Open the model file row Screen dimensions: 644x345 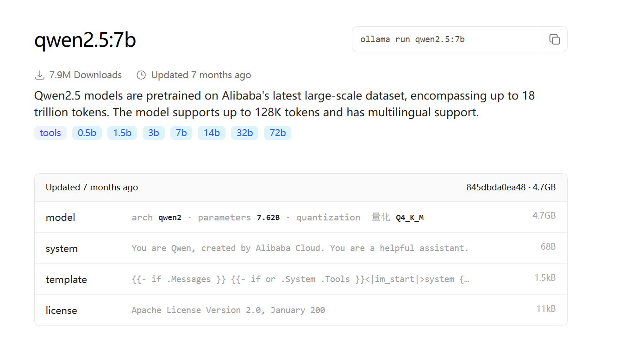point(301,217)
